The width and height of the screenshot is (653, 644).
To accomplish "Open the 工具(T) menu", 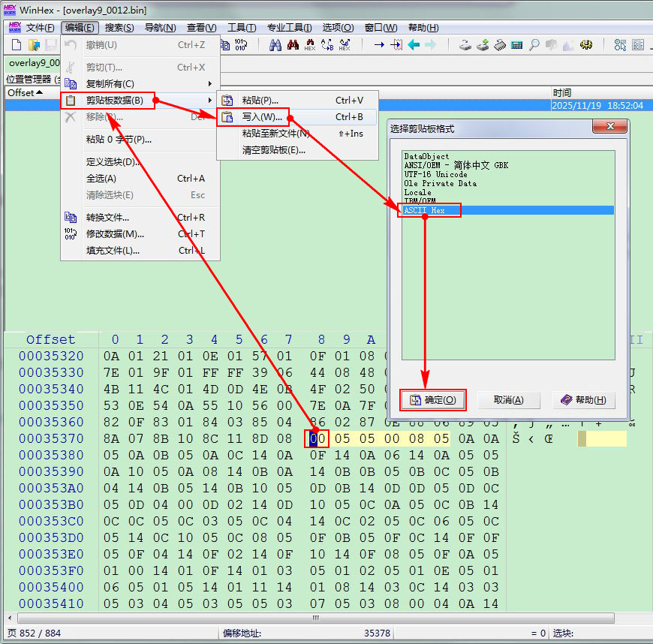I will (242, 28).
